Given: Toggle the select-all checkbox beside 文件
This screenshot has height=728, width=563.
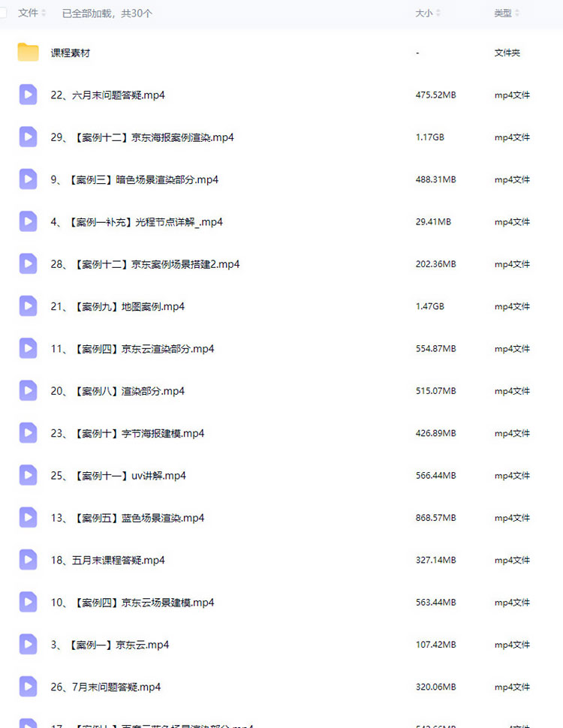Looking at the screenshot, I should [x=2, y=13].
